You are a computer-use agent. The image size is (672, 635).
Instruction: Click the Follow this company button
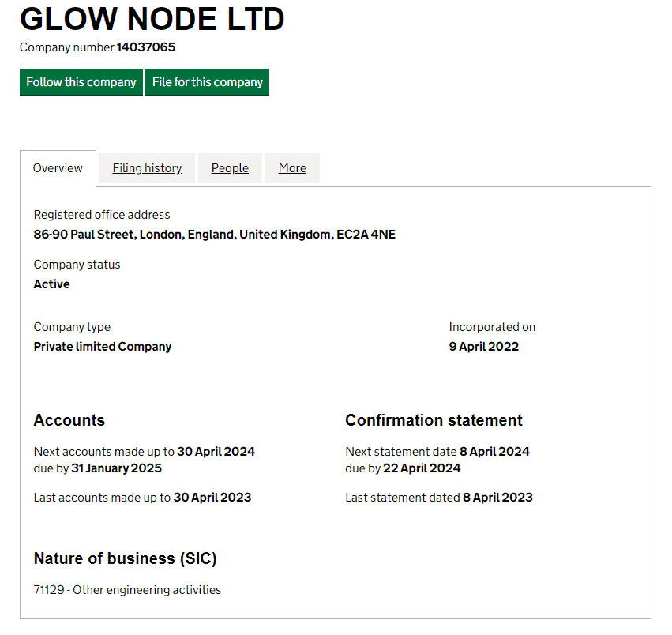point(81,82)
